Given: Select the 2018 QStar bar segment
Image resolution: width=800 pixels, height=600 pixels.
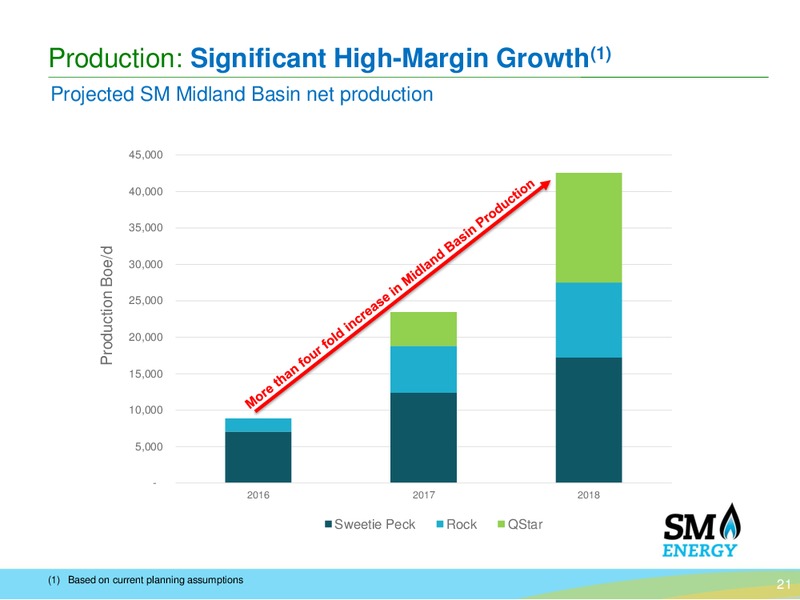Looking at the screenshot, I should point(589,228).
